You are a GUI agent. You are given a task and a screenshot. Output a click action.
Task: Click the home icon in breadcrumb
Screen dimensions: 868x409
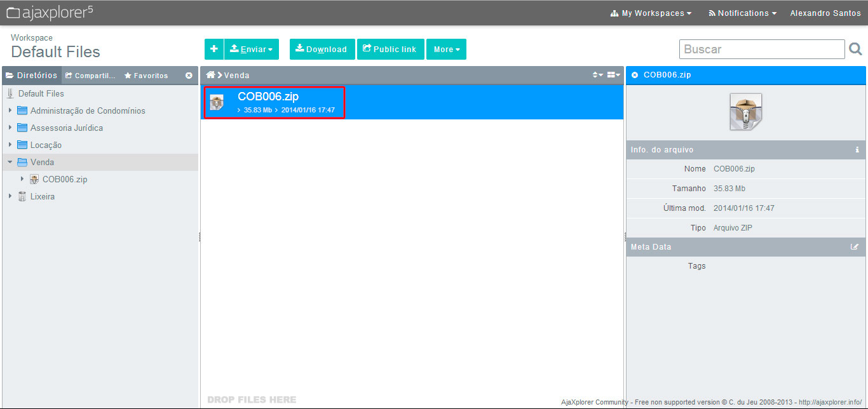(x=210, y=75)
